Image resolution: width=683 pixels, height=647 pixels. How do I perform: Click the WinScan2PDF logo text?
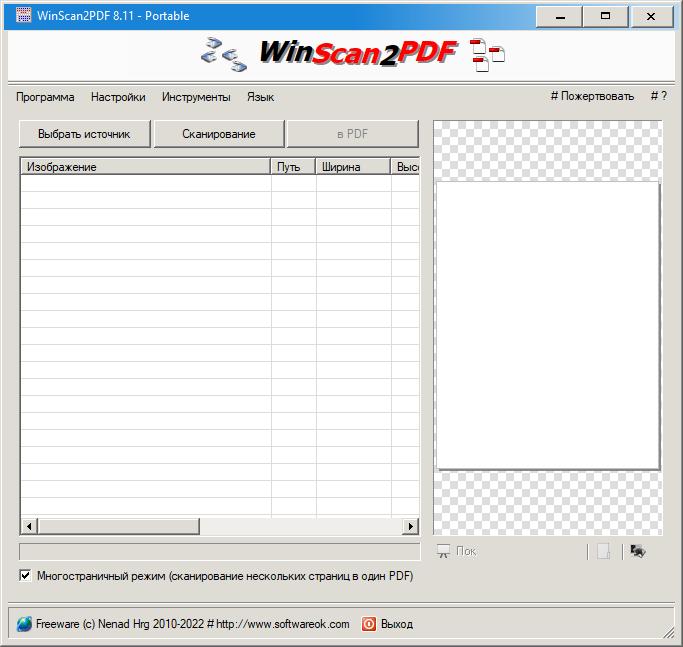(358, 53)
